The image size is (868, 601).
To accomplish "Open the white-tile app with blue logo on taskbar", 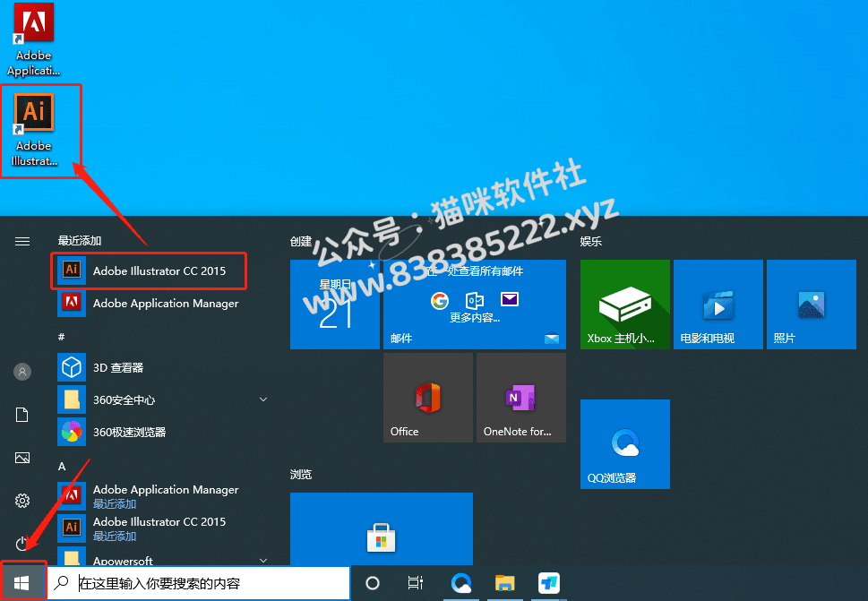I will 548,583.
